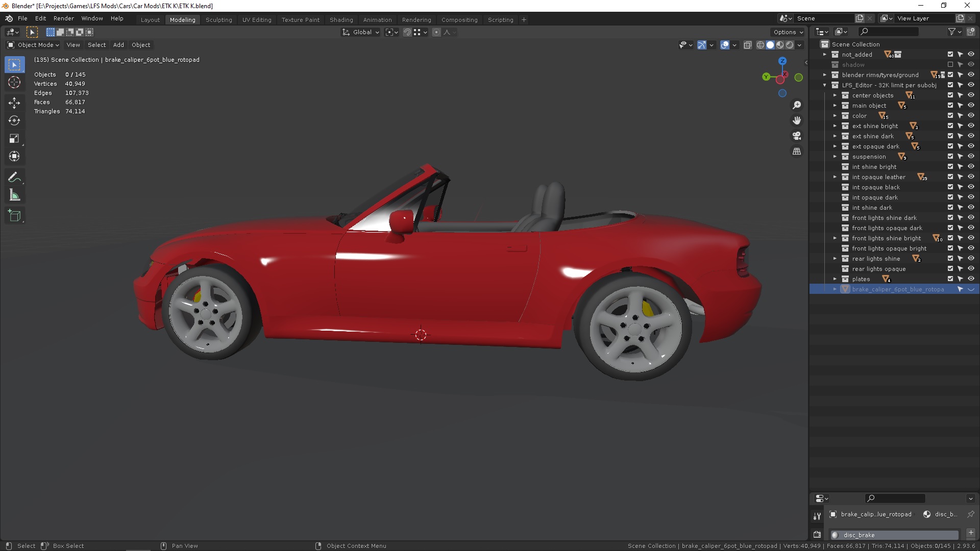Toggle camera view in viewport
980x551 pixels.
tap(797, 136)
